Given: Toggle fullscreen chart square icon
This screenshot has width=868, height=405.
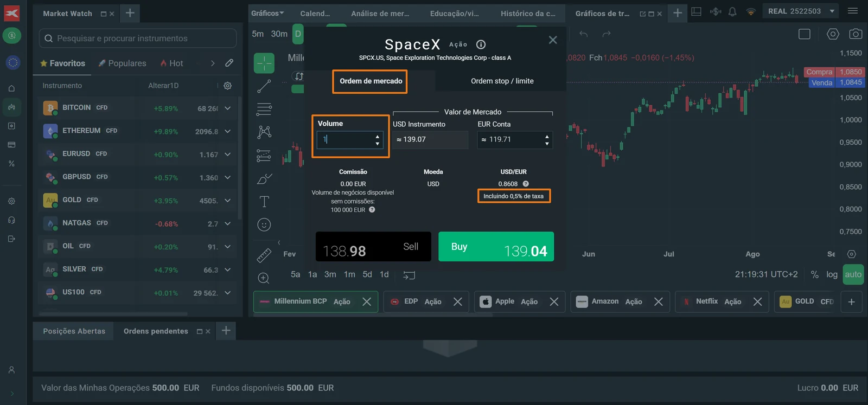Looking at the screenshot, I should 805,34.
